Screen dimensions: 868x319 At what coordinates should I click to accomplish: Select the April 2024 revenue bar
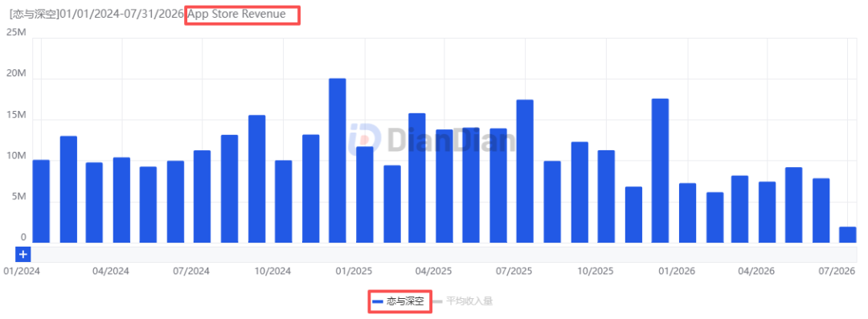(x=122, y=200)
